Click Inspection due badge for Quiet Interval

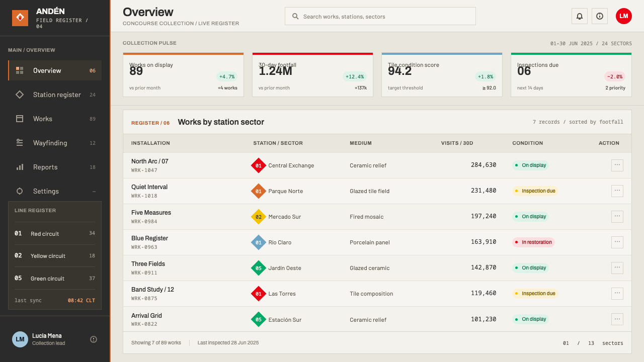pos(535,191)
